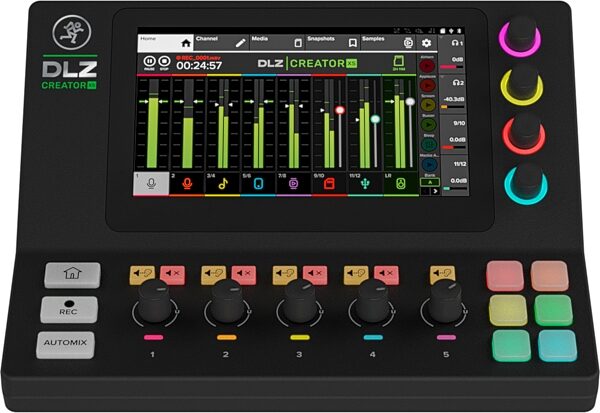Viewport: 600px width, 413px height.
Task: Tap the red sample pad button
Action: click(505, 276)
